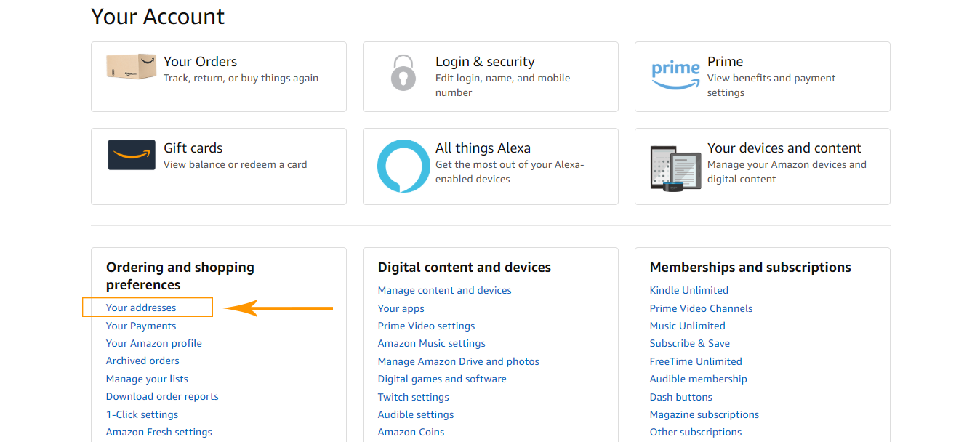Screen dimensions: 980x442
Task: Open Amazon Fresh settings
Action: [159, 432]
